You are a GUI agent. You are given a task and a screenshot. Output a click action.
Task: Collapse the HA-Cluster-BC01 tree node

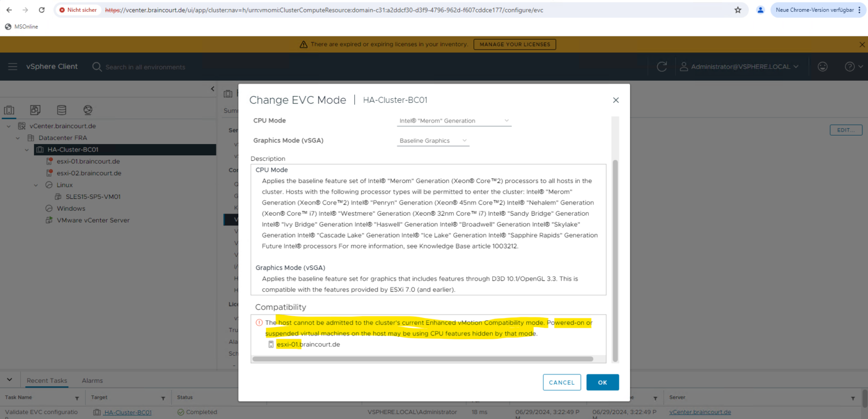coord(26,149)
